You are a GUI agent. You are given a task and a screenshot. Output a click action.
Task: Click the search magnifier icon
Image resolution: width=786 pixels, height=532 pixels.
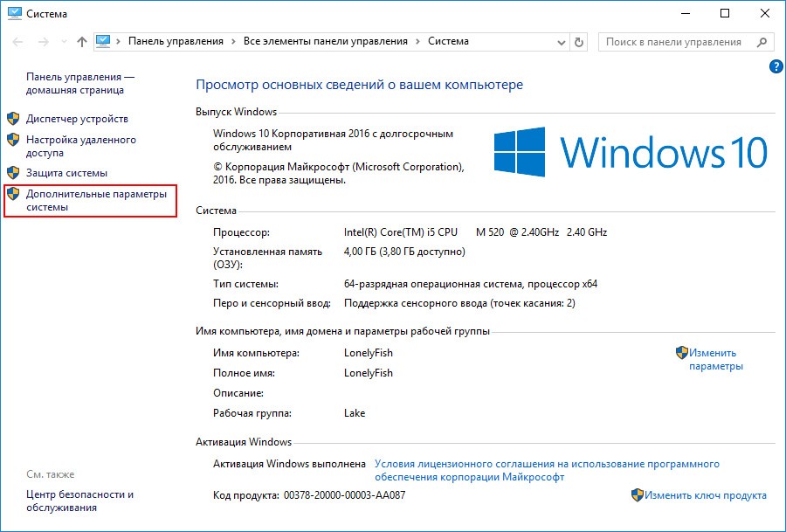762,42
